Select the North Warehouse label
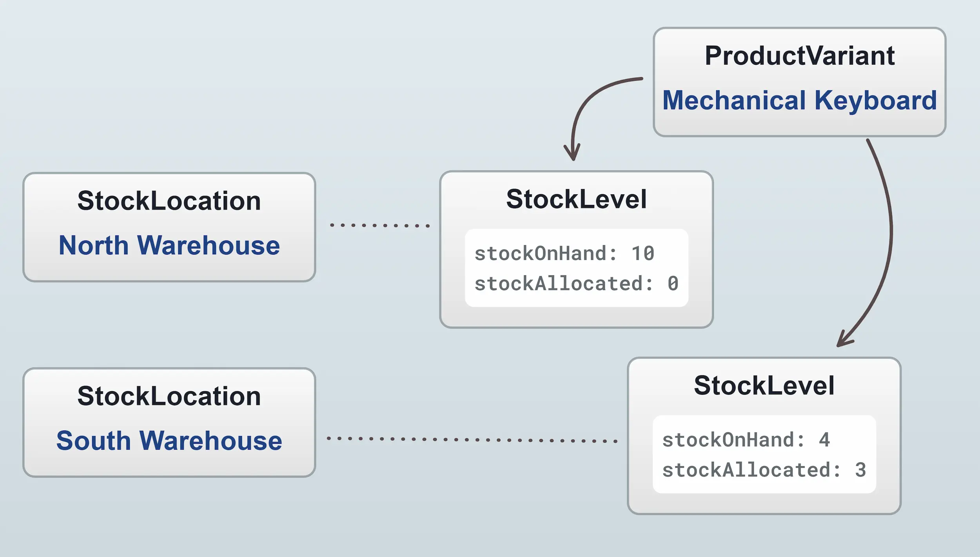The height and width of the screenshot is (557, 980). [169, 245]
